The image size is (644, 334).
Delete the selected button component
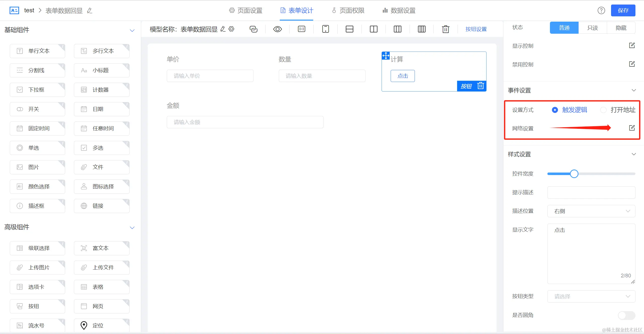tap(480, 86)
